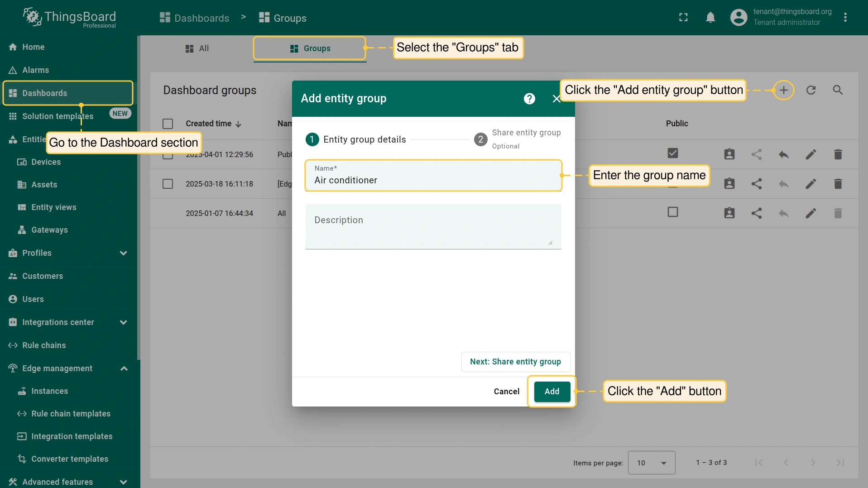Uncheck the Public checkbox in first row
This screenshot has width=868, height=488.
coord(672,153)
